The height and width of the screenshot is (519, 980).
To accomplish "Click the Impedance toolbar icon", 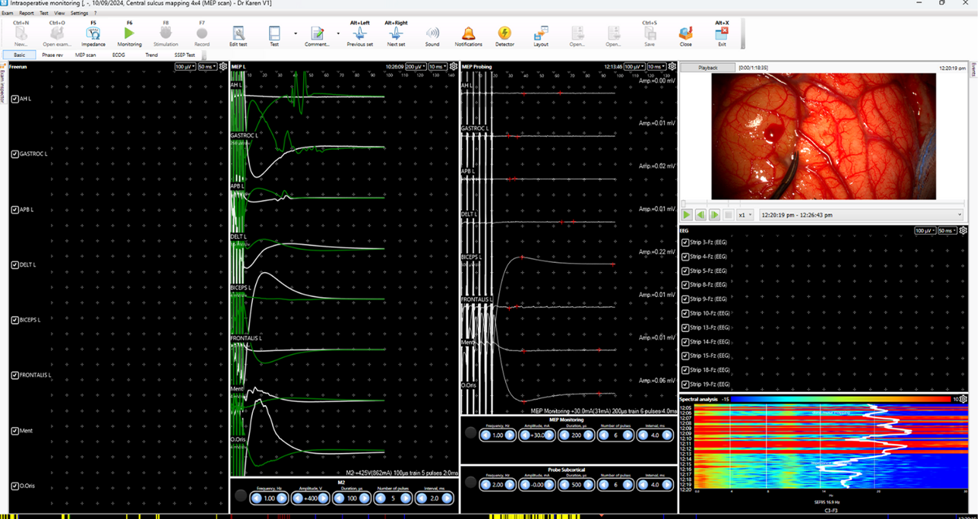I will point(93,34).
